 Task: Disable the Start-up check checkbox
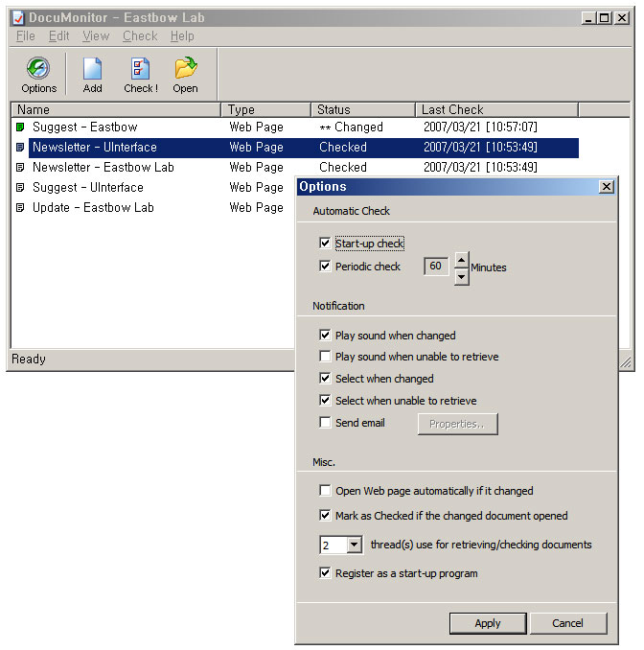click(326, 244)
